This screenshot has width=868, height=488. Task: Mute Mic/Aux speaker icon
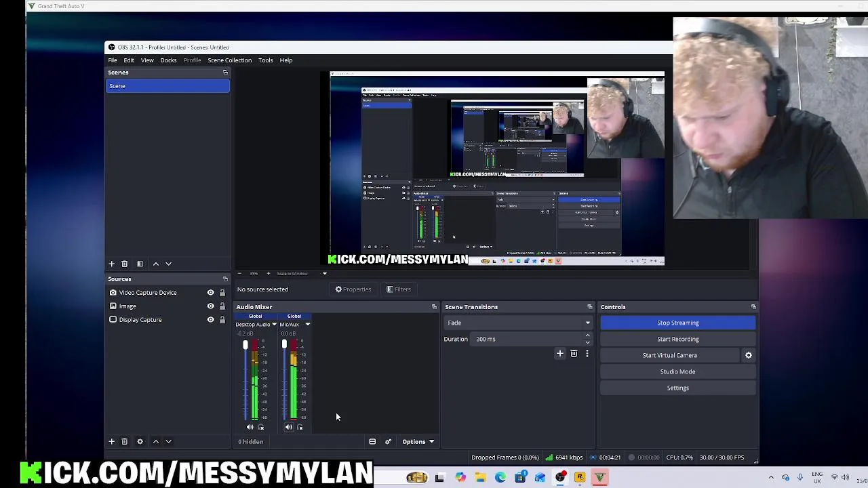(288, 427)
